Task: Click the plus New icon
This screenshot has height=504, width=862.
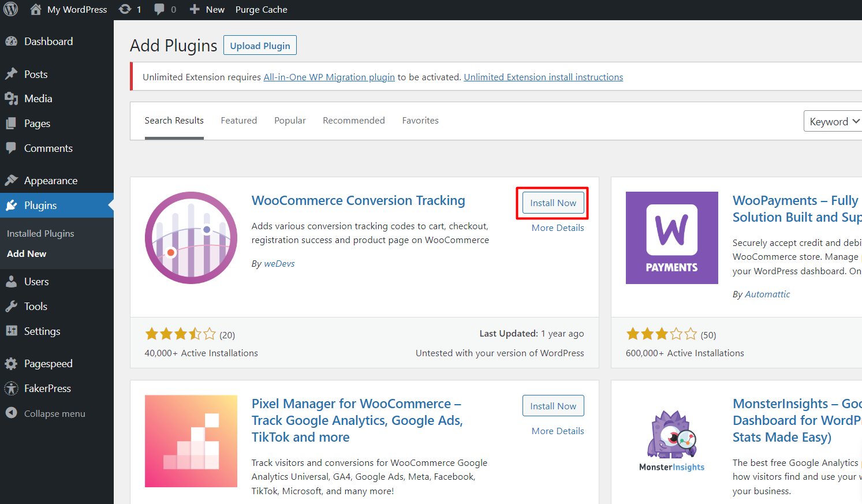Action: 195,9
